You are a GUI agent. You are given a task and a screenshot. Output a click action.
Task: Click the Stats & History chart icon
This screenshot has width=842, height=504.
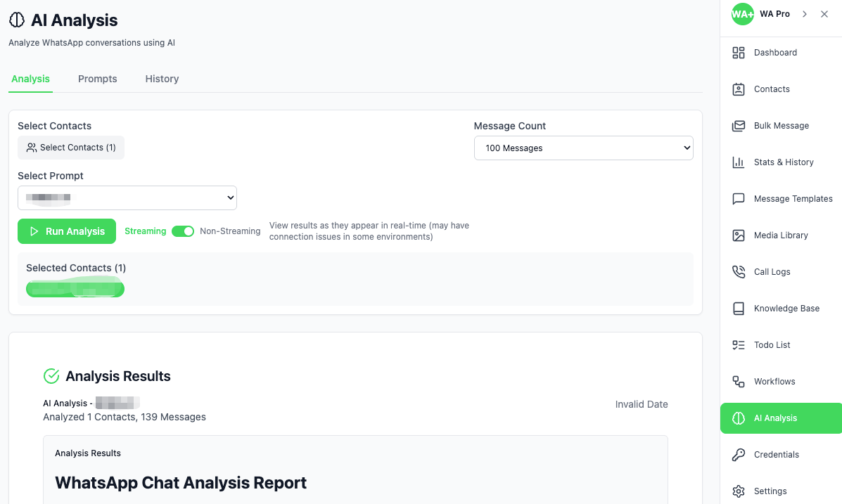pyautogui.click(x=739, y=162)
